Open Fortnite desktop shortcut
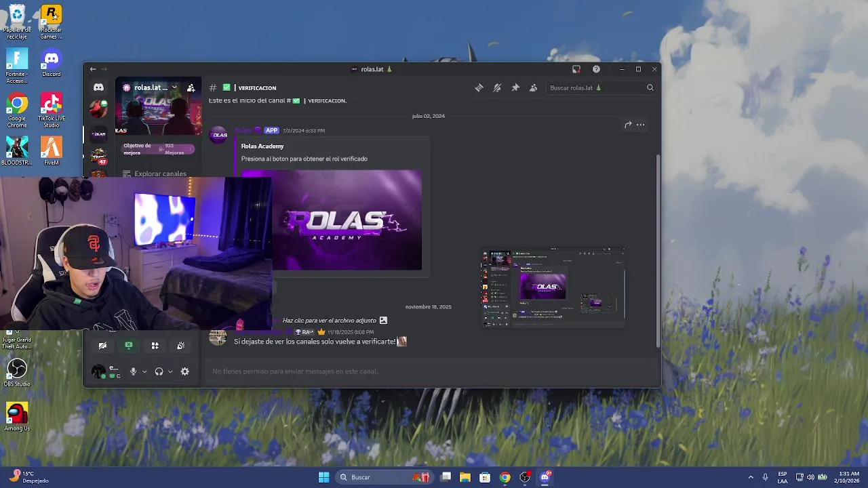The width and height of the screenshot is (868, 488). (x=16, y=66)
